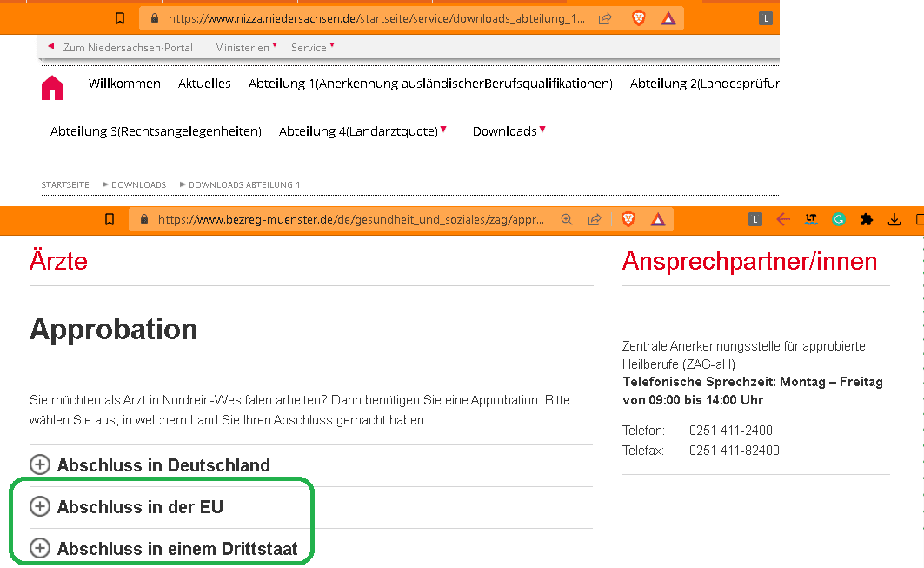Open the Service dropdown in top bar
This screenshot has width=924, height=568.
(x=312, y=47)
